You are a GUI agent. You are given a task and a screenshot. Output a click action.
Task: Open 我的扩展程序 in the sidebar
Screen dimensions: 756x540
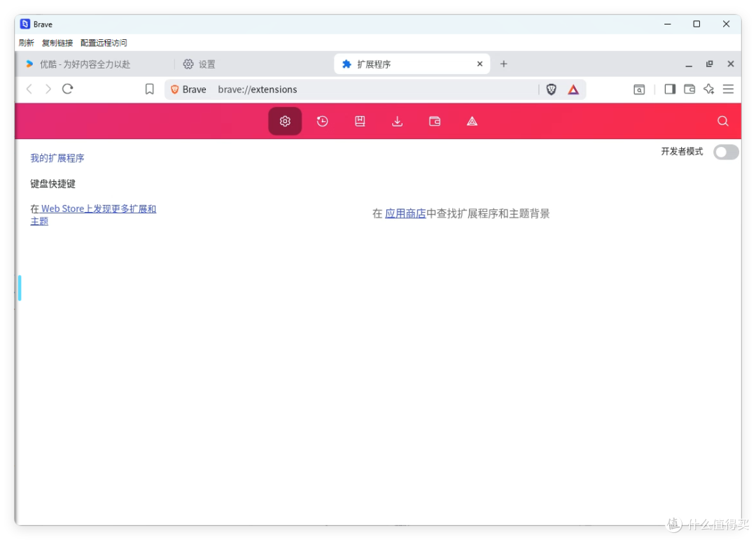[x=57, y=158]
